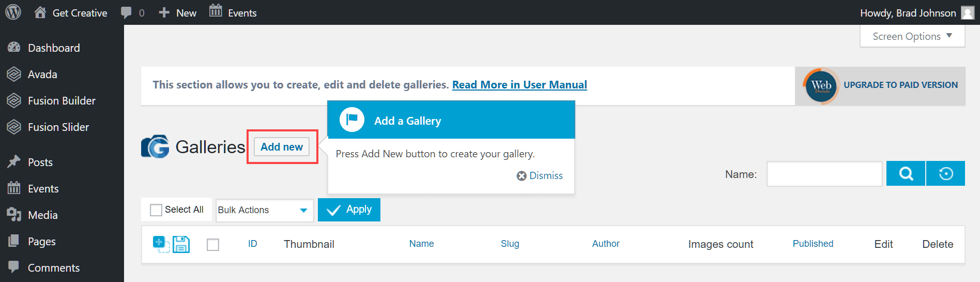Expand the Screen Options panel
The height and width of the screenshot is (282, 980).
(x=912, y=36)
